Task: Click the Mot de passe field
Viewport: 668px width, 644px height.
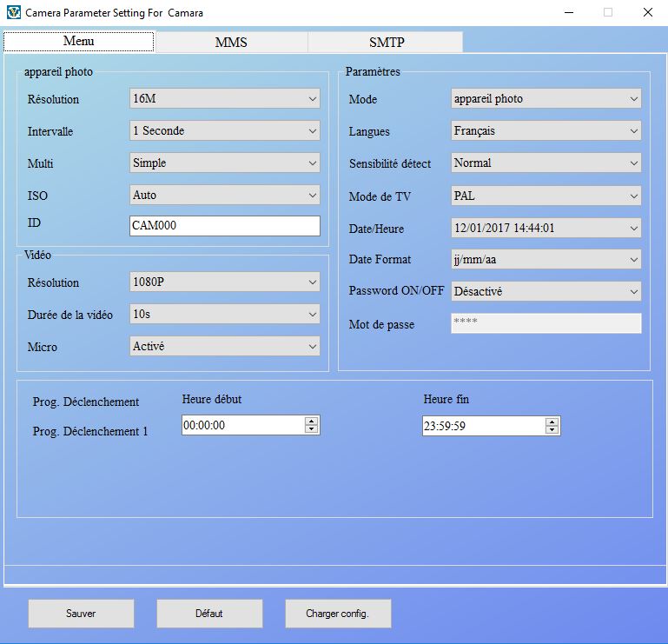Action: (546, 323)
